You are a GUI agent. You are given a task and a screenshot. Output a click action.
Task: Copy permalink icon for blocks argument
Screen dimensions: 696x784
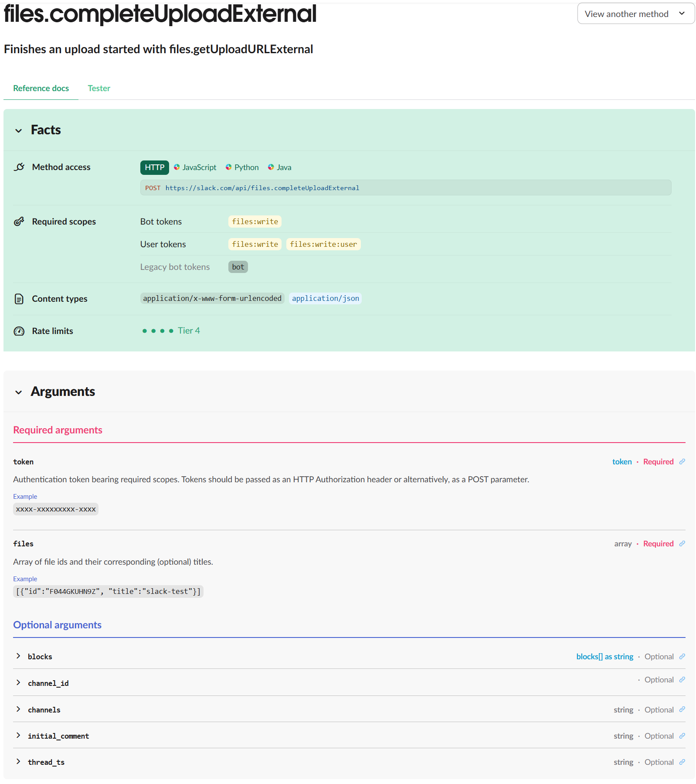point(682,656)
